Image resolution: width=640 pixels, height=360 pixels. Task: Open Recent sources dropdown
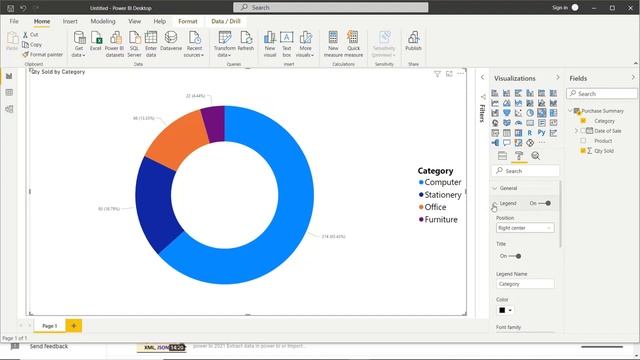[193, 44]
